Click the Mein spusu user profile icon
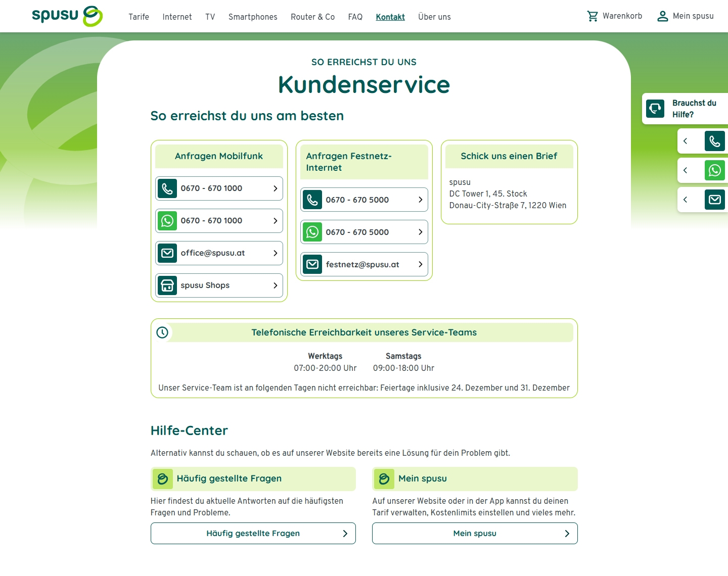Viewport: 728px width, 576px height. (662, 16)
